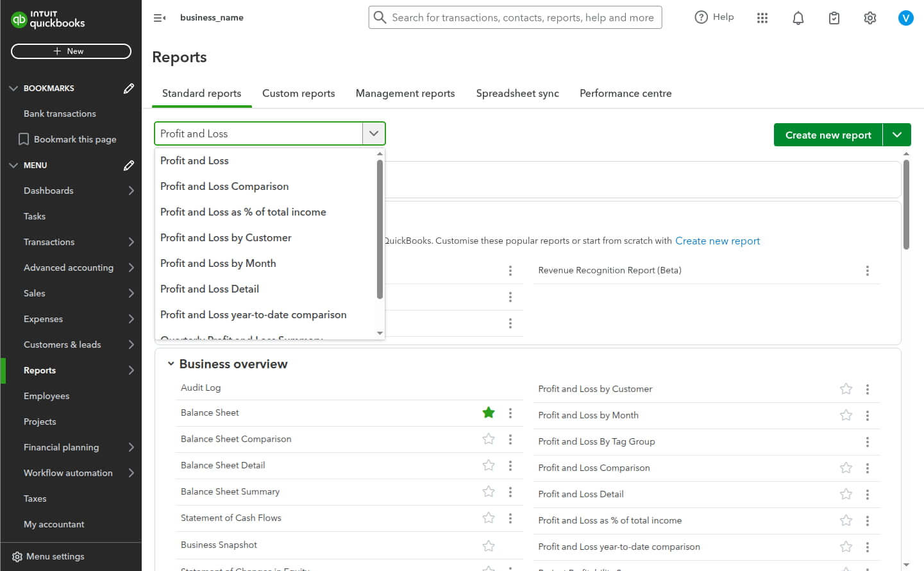Click the dropdown list scrollbar thumb
Image resolution: width=924 pixels, height=571 pixels.
click(x=380, y=229)
